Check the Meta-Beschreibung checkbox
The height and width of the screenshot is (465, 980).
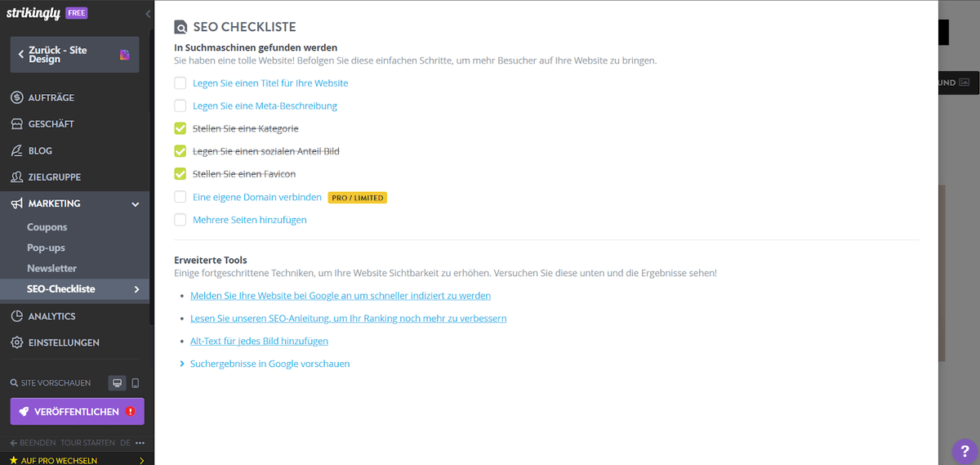[x=180, y=105]
